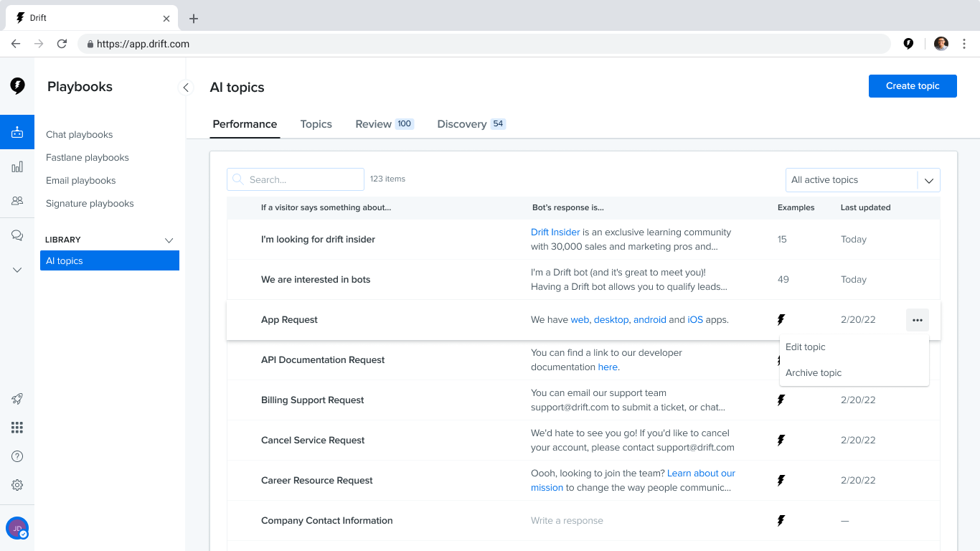This screenshot has height=551, width=980.
Task: Click the lightning bolt in App Request row
Action: tap(781, 320)
